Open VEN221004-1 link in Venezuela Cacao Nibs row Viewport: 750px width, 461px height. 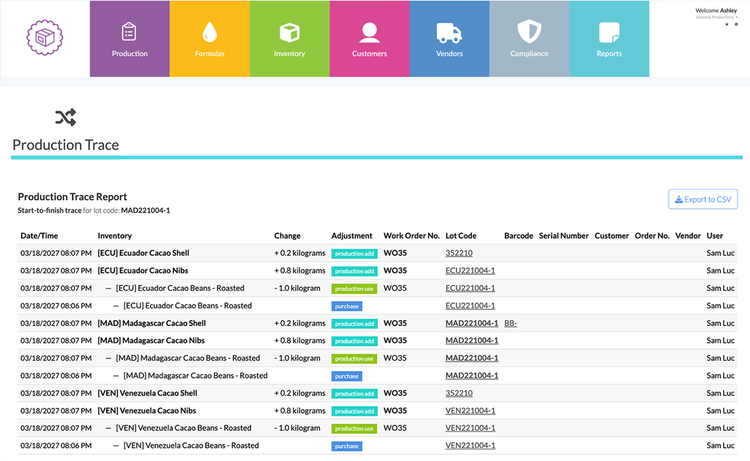[470, 411]
